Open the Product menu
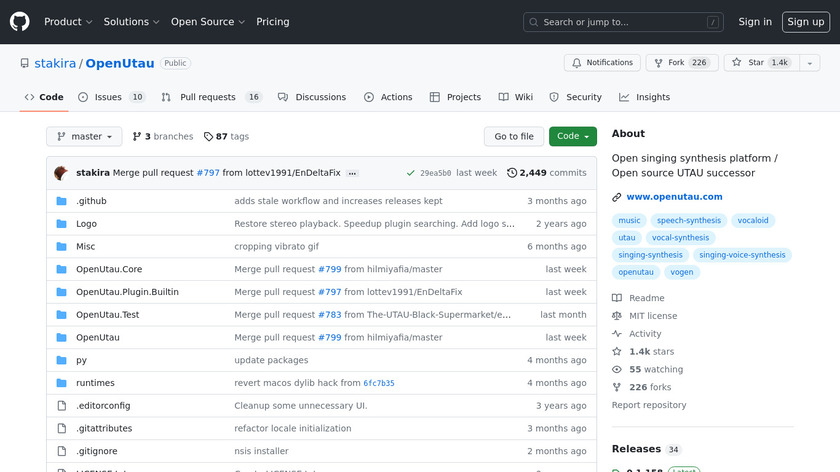This screenshot has height=472, width=840. 68,21
